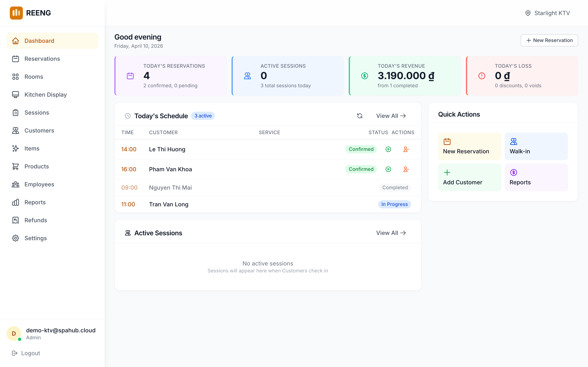Viewport: 588px width, 367px height.
Task: Open Refunds from the sidebar
Action: point(36,220)
